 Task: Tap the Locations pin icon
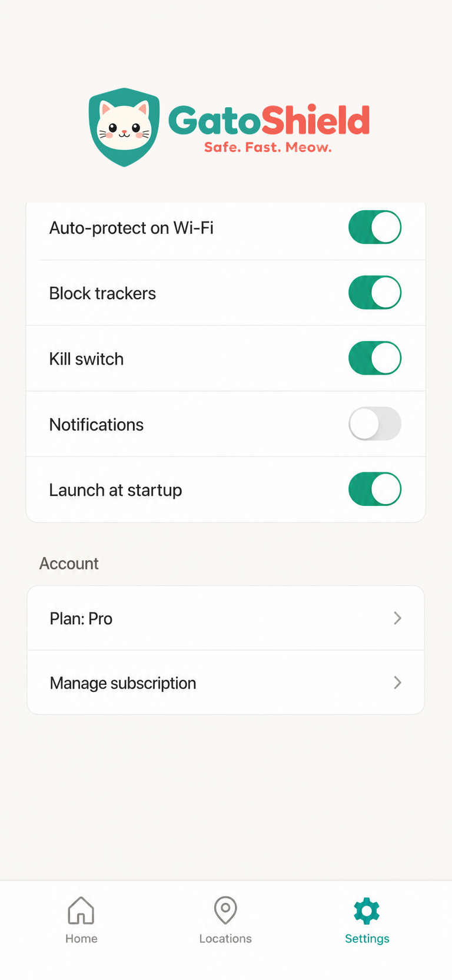pos(225,910)
